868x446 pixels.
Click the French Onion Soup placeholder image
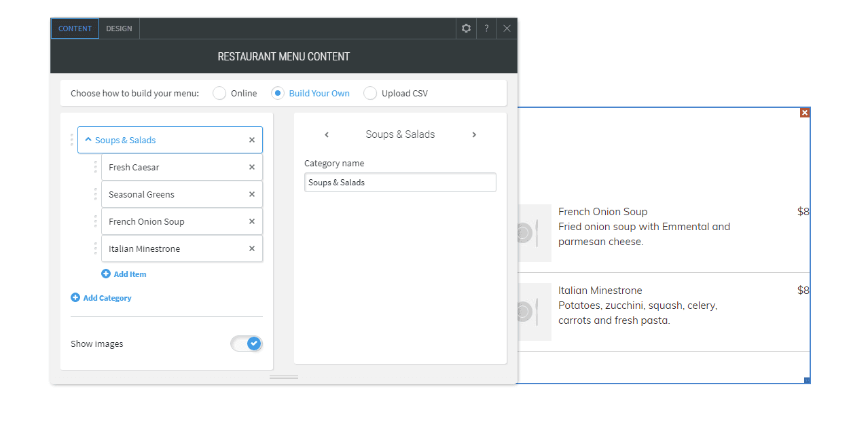coord(534,233)
